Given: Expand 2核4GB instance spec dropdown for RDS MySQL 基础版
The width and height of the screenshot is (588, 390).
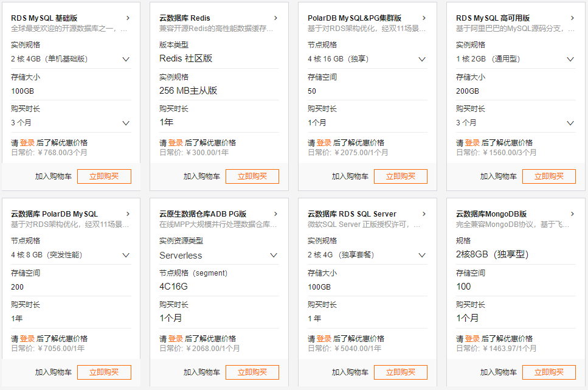Looking at the screenshot, I should tap(126, 59).
